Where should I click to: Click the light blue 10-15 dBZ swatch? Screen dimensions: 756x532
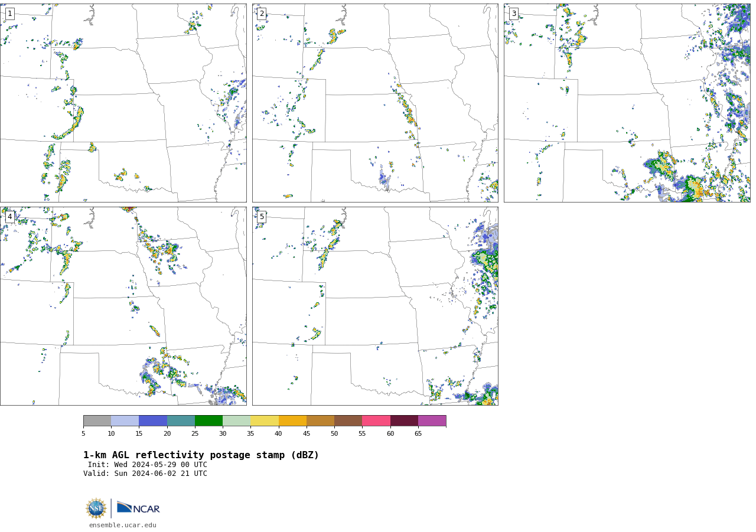pos(125,421)
